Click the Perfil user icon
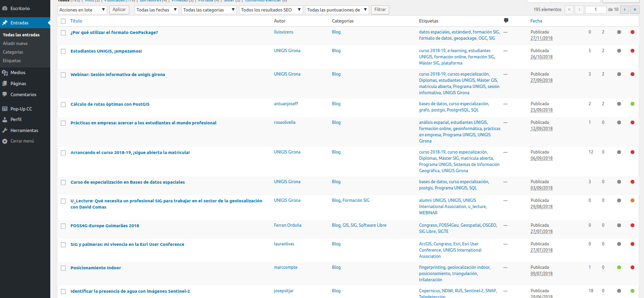 (x=5, y=120)
